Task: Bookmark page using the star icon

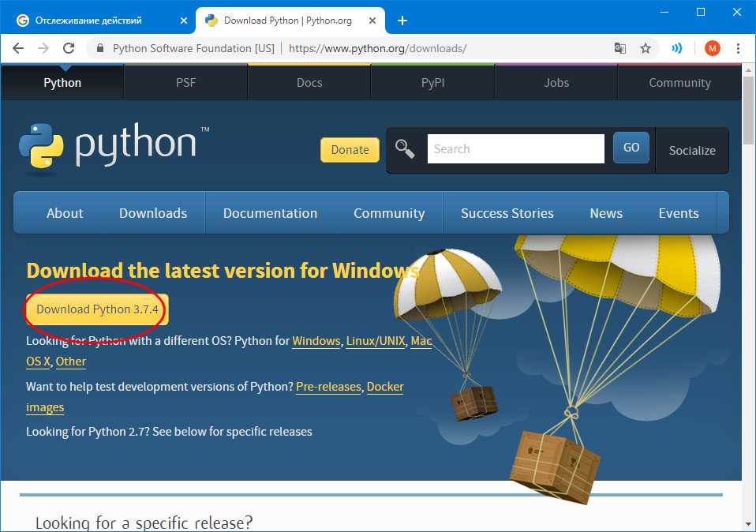Action: (646, 48)
